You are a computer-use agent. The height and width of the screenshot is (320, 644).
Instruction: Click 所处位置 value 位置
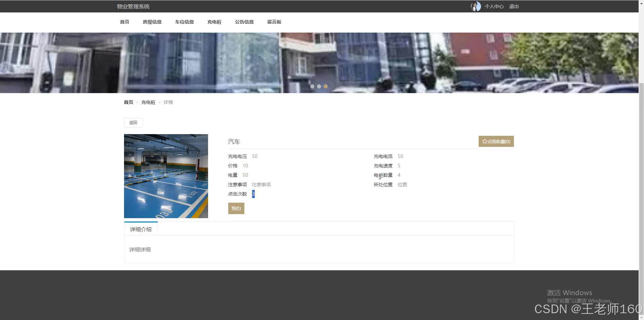(x=402, y=185)
